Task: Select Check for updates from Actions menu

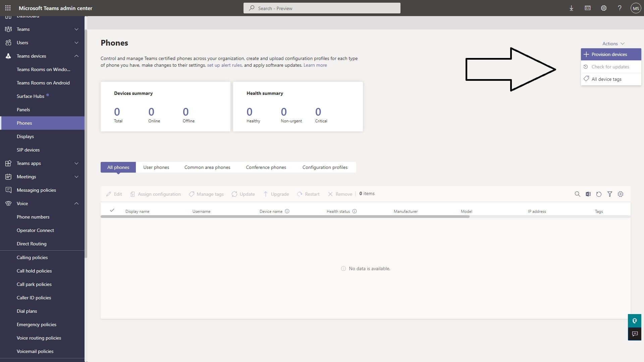Action: [611, 66]
